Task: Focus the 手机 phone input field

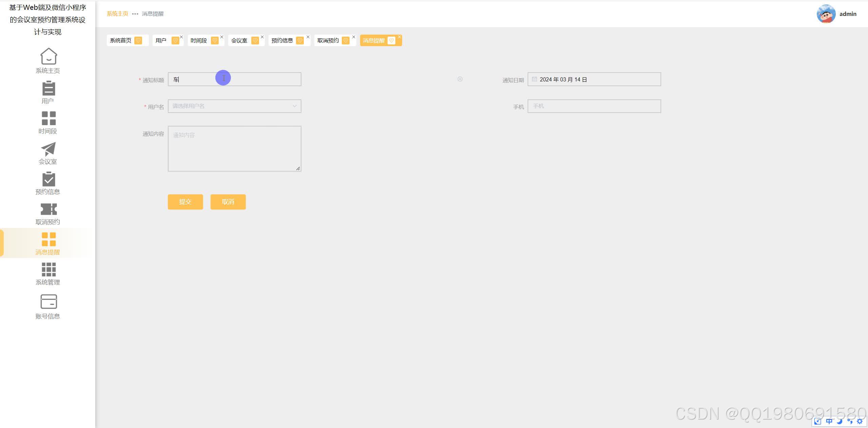Action: click(x=594, y=106)
